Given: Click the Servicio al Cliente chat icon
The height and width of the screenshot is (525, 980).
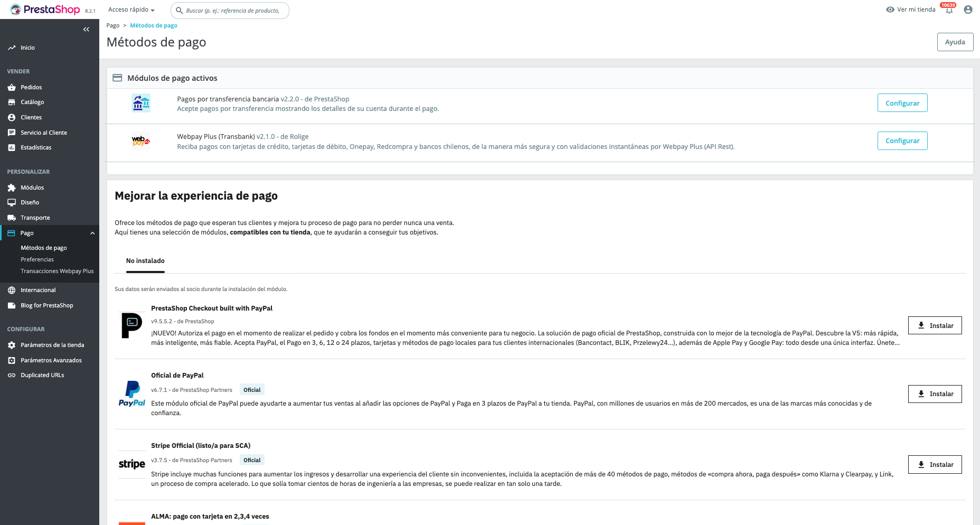Looking at the screenshot, I should pos(12,133).
